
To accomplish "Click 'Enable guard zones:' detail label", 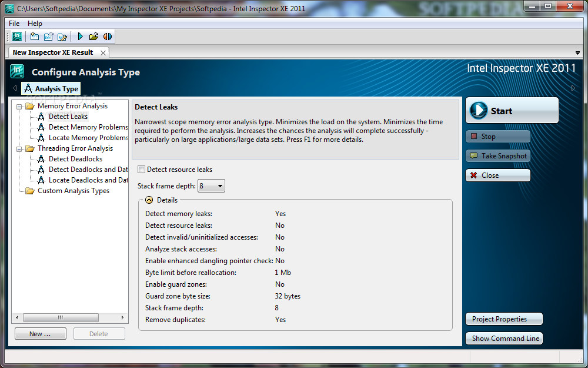I will (x=176, y=284).
